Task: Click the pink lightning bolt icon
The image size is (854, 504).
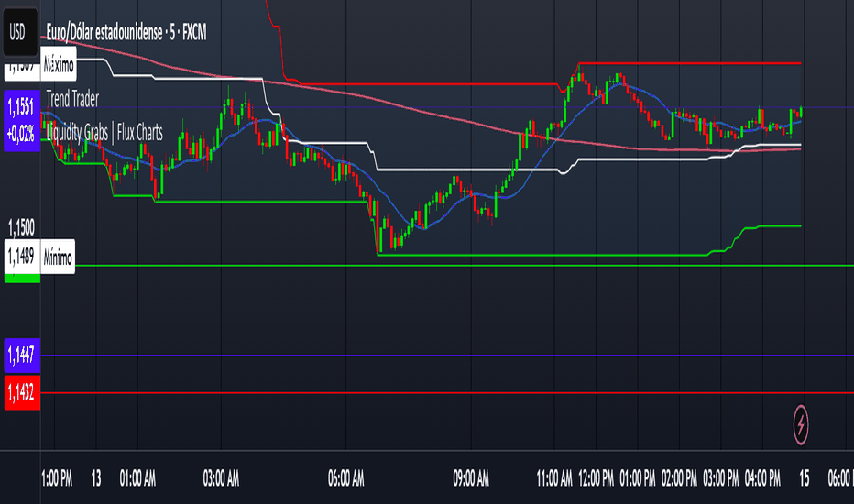Action: coord(801,424)
